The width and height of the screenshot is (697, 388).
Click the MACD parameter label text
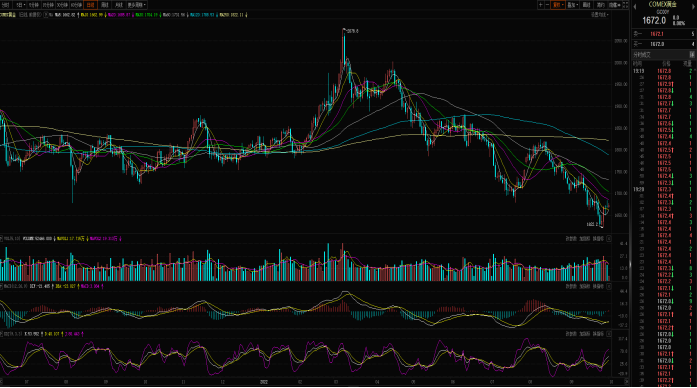click(x=16, y=286)
